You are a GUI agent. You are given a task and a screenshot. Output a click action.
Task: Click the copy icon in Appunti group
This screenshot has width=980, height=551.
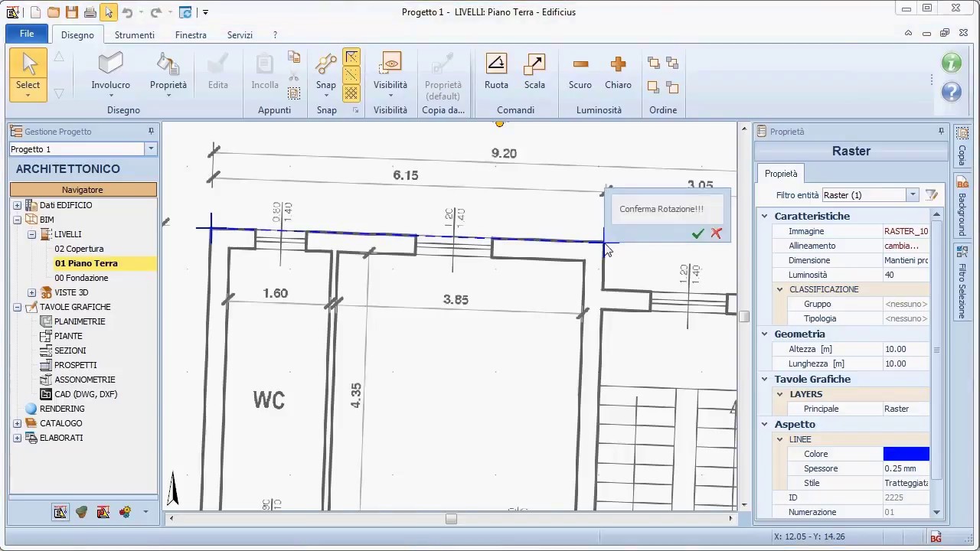click(x=293, y=57)
